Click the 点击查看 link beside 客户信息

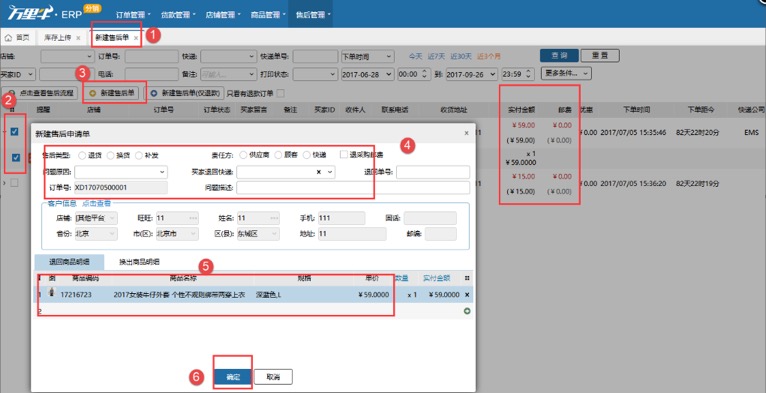coord(96,203)
